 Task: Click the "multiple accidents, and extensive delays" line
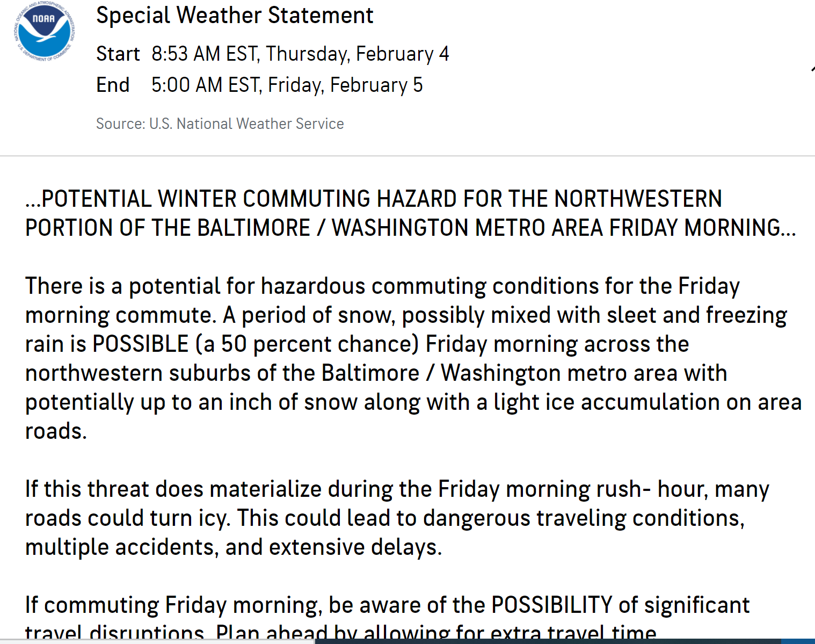click(234, 547)
